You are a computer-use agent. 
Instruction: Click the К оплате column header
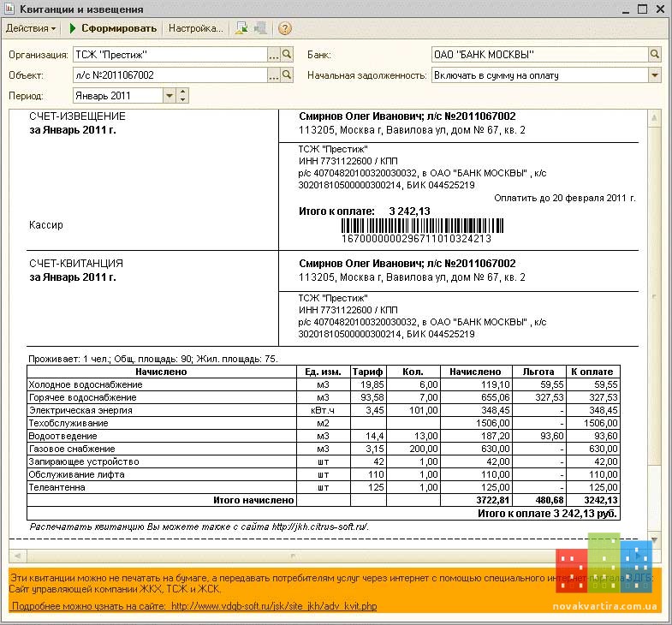pyautogui.click(x=593, y=372)
